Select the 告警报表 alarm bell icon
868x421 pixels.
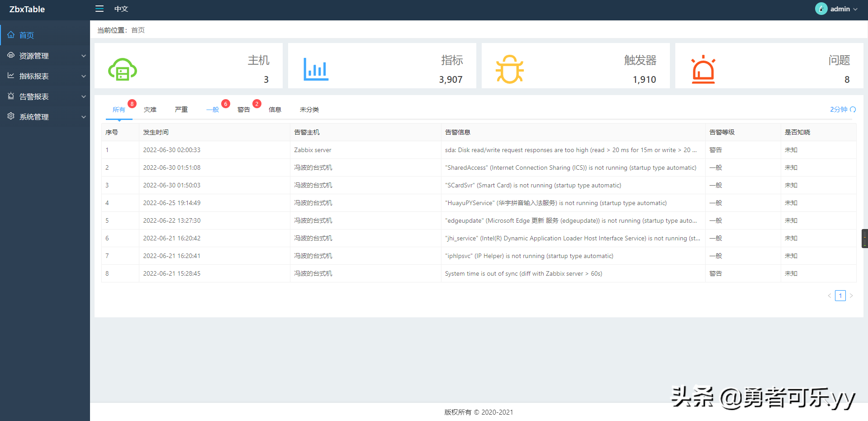pyautogui.click(x=11, y=96)
